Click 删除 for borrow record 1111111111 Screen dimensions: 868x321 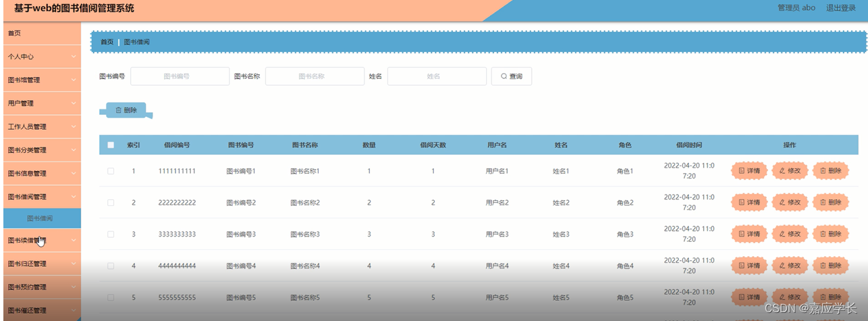click(x=830, y=171)
